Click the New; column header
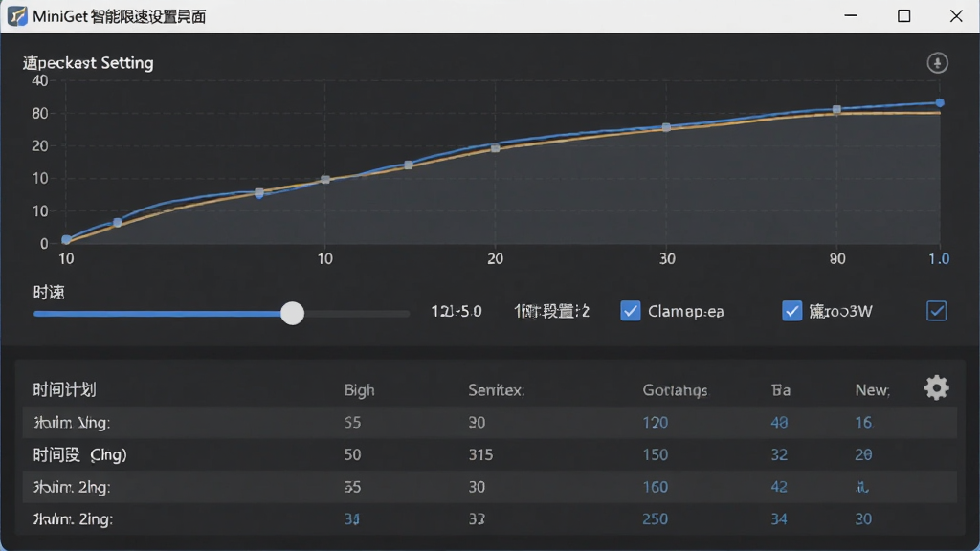 [873, 390]
